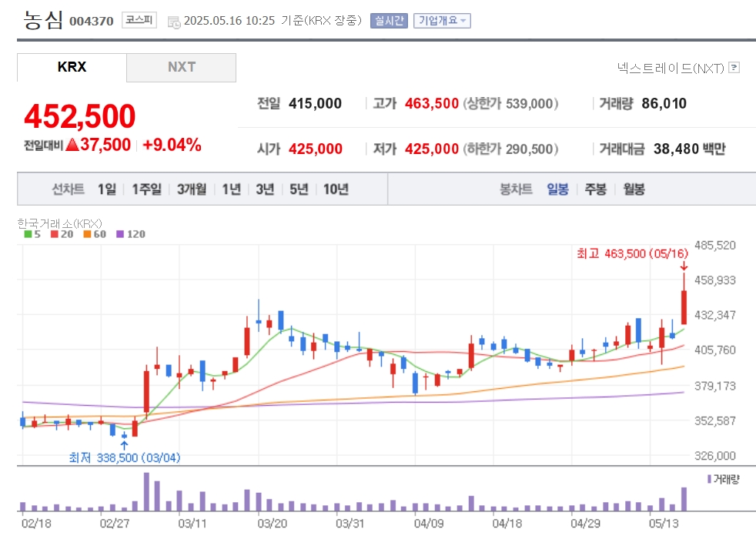This screenshot has height=546, width=756.
Task: Click the red 20-day moving average legend
Action: point(62,234)
